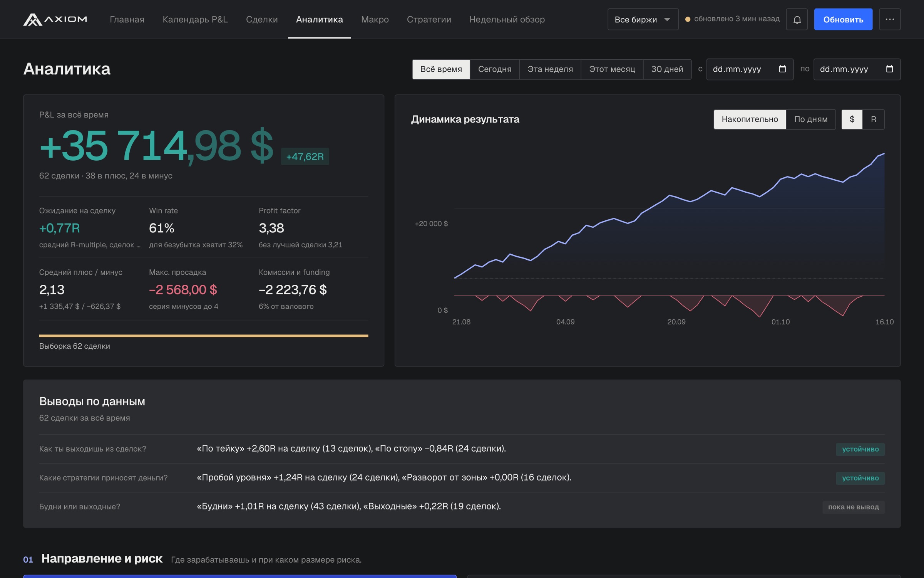The height and width of the screenshot is (578, 924).
Task: Select the Эта неделя period
Action: [x=550, y=69]
